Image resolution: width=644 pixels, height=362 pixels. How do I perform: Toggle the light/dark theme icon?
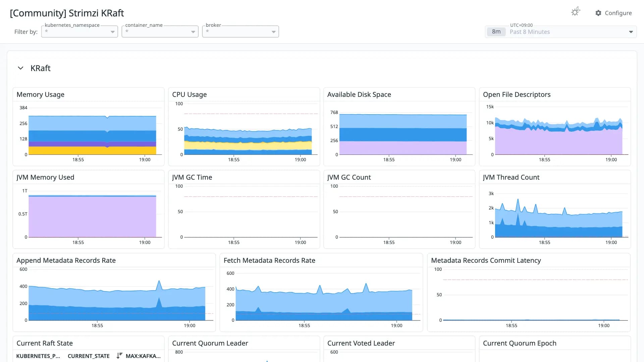576,12
